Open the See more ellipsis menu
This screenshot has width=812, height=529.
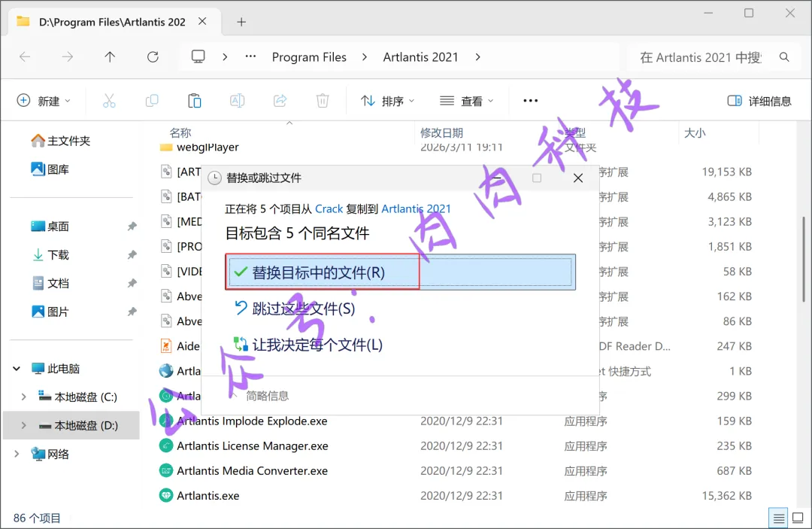(530, 101)
